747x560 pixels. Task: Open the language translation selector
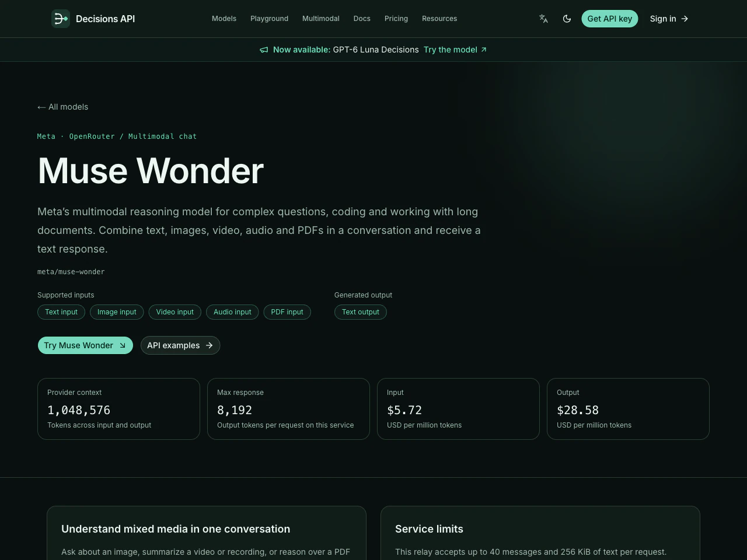pyautogui.click(x=543, y=19)
